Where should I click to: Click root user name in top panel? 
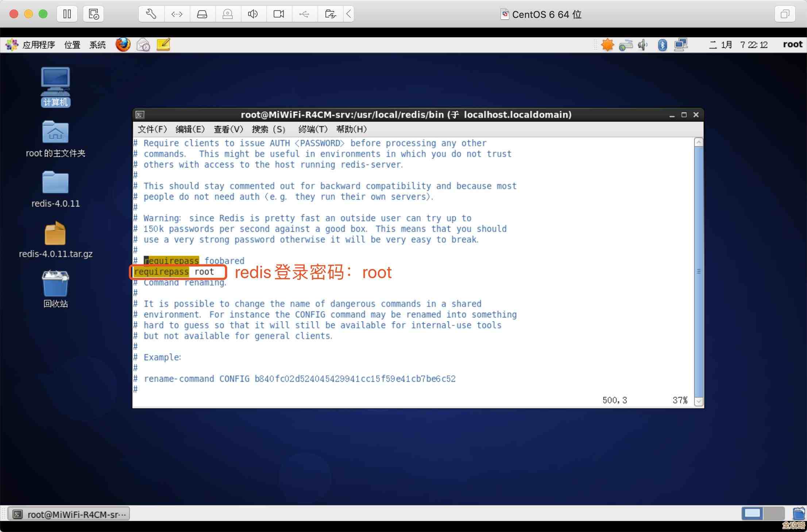point(792,45)
